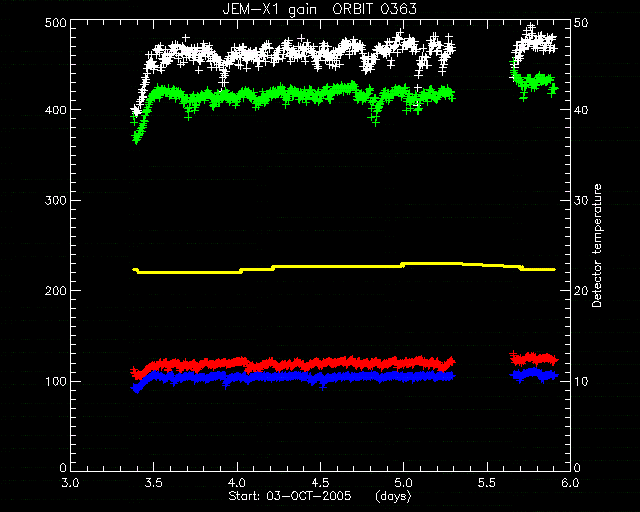Click the 6.0 x-axis tick label
The width and height of the screenshot is (640, 512).
(570, 483)
